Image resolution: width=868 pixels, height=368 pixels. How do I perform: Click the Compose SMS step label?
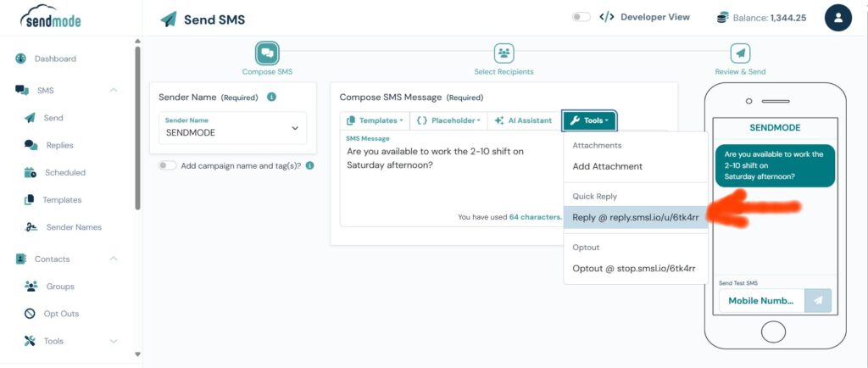(267, 72)
